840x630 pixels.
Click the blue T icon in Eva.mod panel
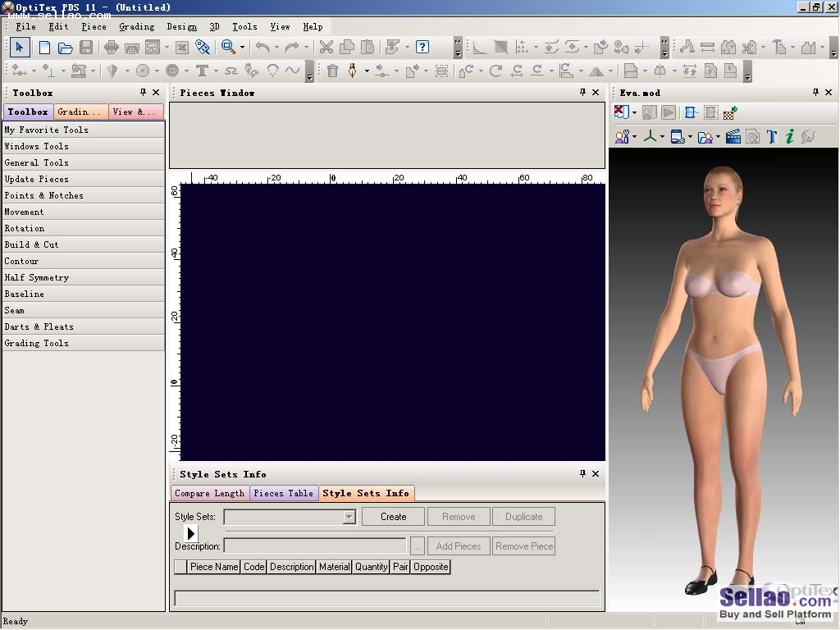[x=771, y=137]
